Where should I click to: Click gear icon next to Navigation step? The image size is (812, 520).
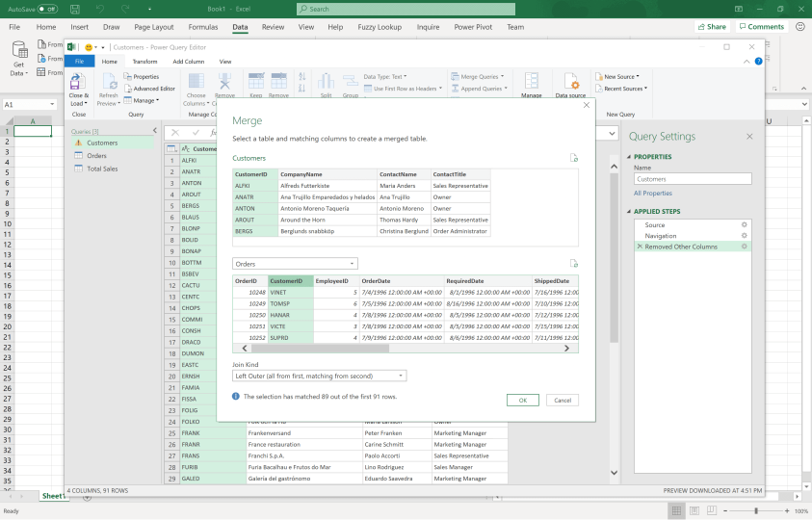click(745, 236)
